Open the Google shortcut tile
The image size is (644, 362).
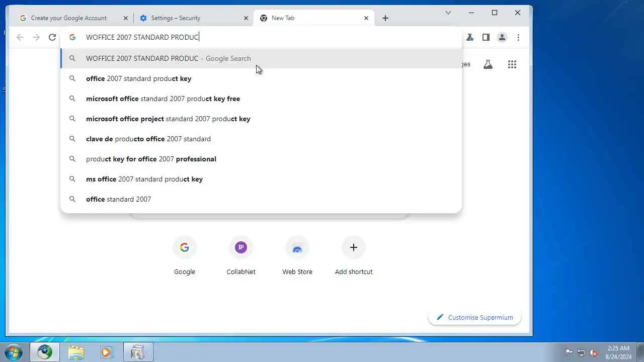185,256
